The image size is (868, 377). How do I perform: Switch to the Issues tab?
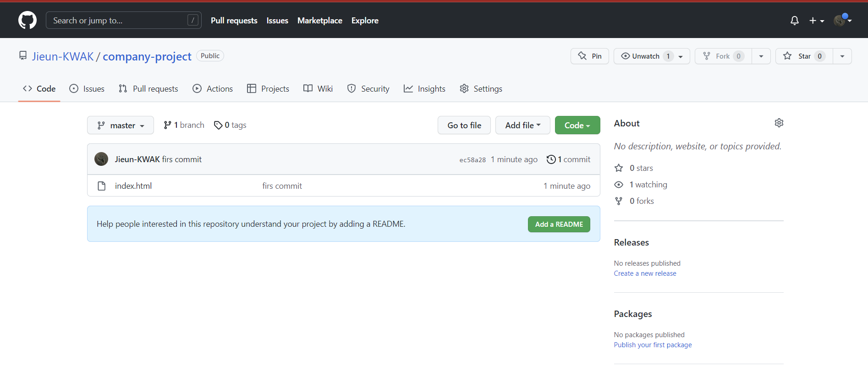point(87,89)
